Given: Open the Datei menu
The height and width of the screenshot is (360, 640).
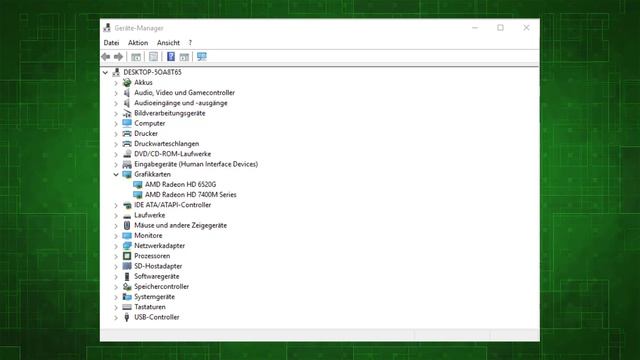Looking at the screenshot, I should [x=111, y=42].
